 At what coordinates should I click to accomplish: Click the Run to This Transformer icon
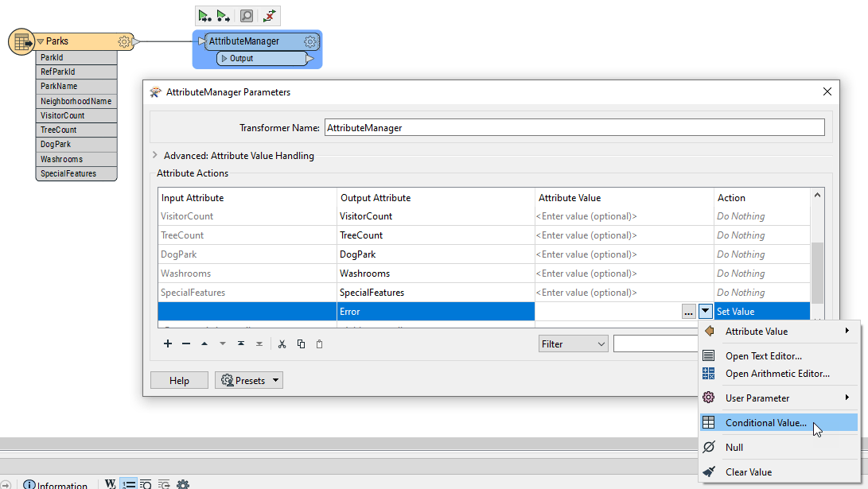pyautogui.click(x=205, y=15)
